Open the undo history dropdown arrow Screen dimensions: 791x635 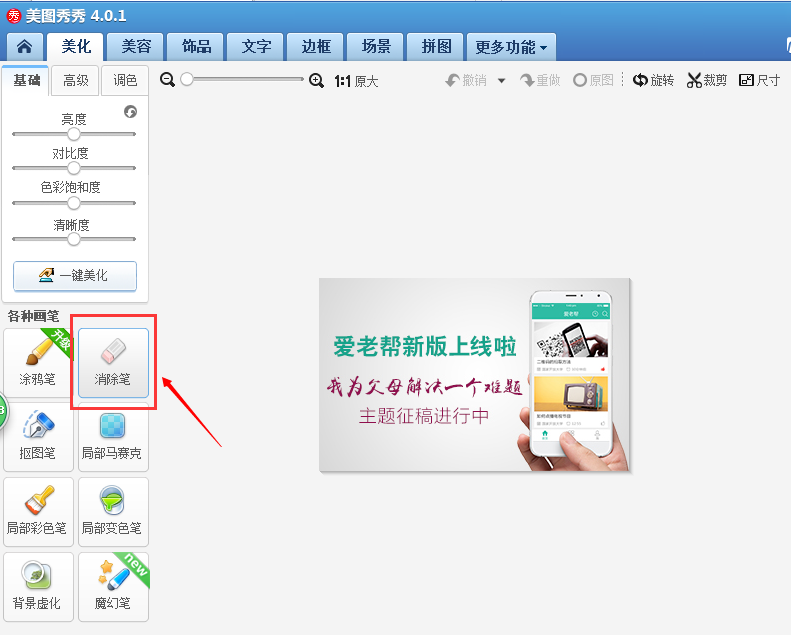[502, 81]
